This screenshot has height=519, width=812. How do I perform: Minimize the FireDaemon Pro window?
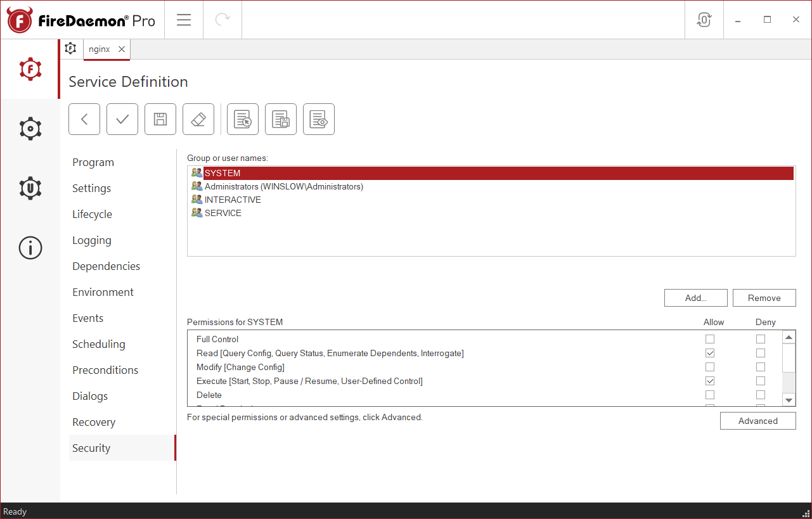tap(738, 20)
